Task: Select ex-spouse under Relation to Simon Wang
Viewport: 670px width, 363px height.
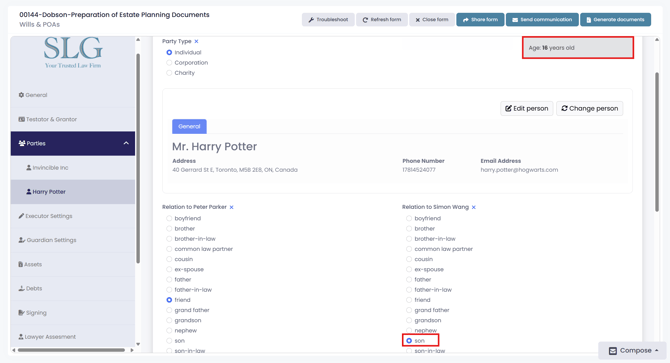Action: [x=409, y=269]
